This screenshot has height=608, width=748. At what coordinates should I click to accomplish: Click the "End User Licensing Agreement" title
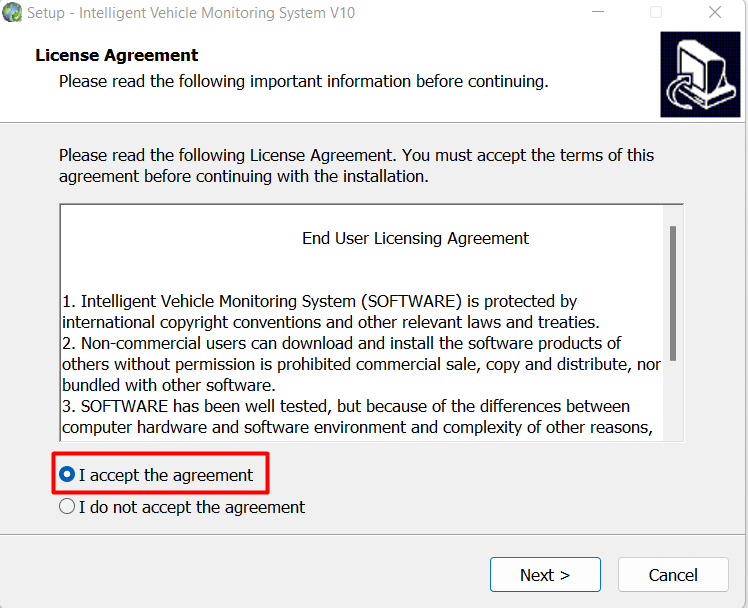pos(415,238)
